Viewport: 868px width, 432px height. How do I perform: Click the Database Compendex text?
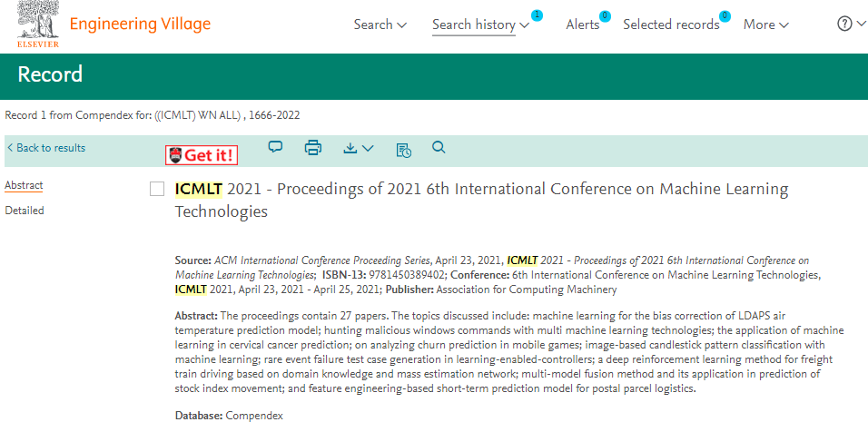pyautogui.click(x=229, y=416)
